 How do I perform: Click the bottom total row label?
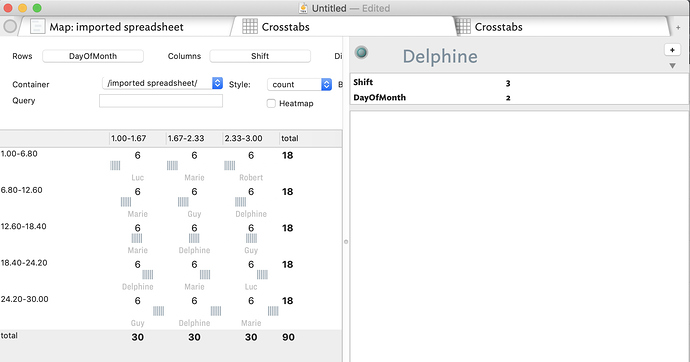9,335
